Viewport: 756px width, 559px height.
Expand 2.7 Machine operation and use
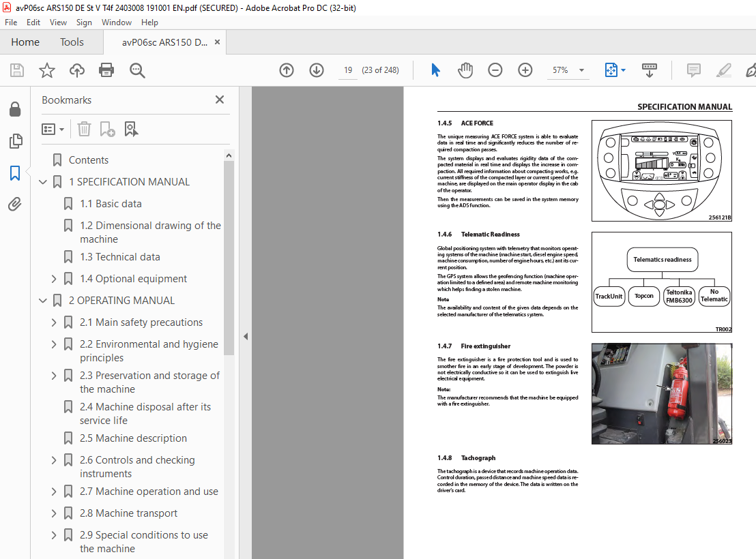[53, 492]
